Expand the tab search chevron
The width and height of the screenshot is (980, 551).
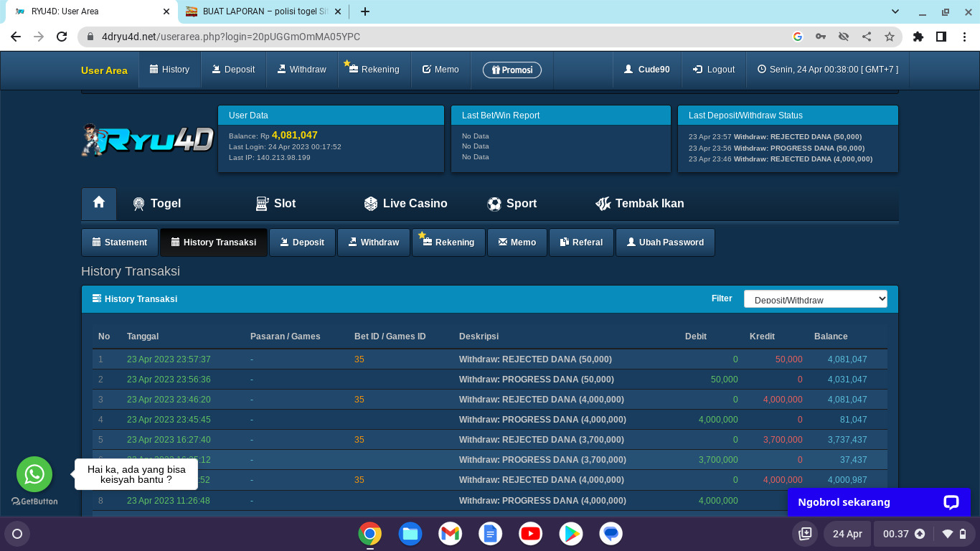pyautogui.click(x=895, y=11)
